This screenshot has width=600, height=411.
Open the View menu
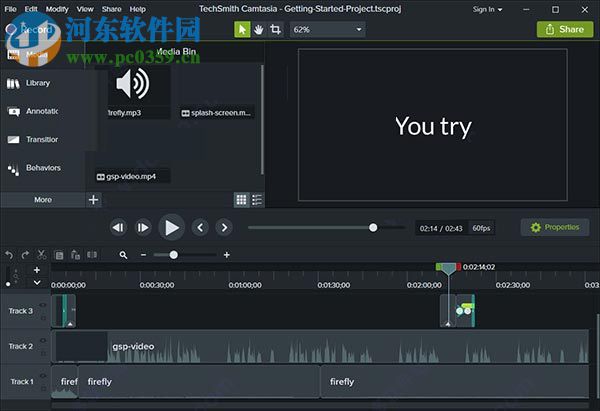coord(85,9)
